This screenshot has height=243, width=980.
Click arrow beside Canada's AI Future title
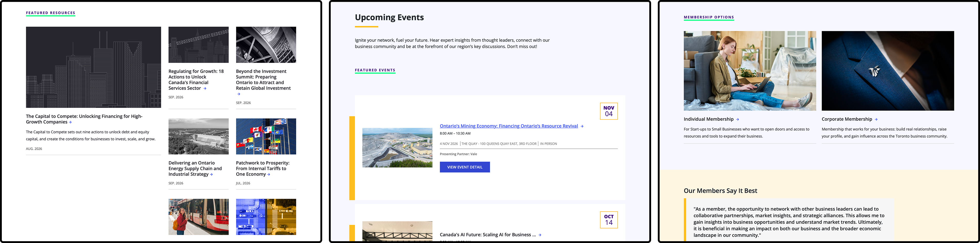(x=540, y=235)
